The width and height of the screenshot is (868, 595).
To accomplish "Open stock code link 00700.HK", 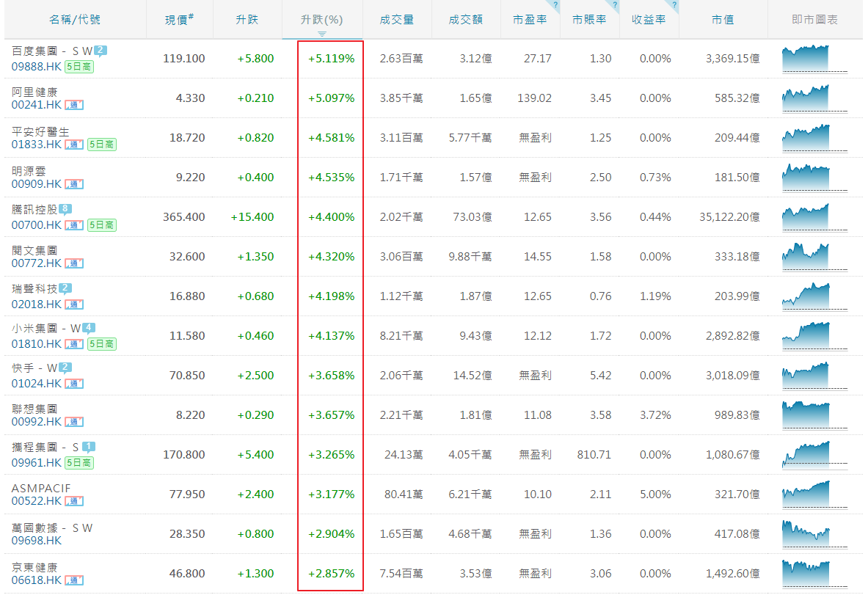I will [37, 225].
